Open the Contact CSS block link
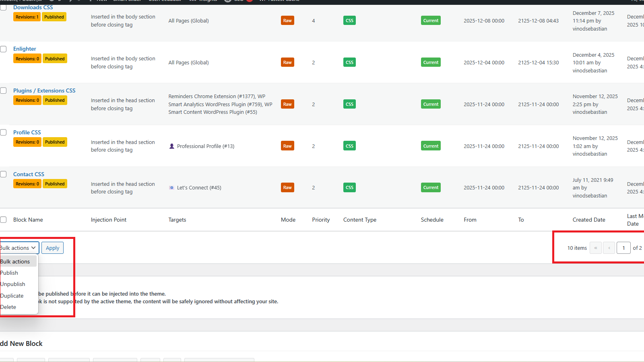The height and width of the screenshot is (362, 644). click(29, 174)
